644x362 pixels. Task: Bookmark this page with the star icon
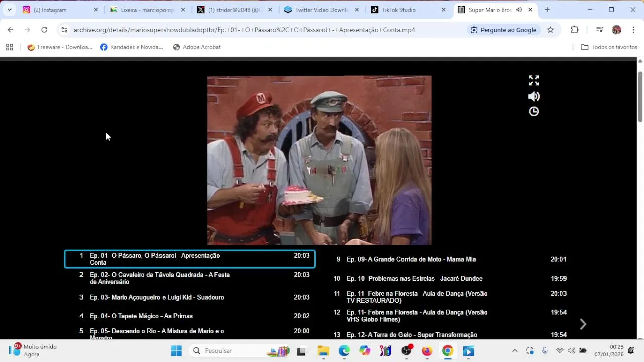(x=550, y=30)
